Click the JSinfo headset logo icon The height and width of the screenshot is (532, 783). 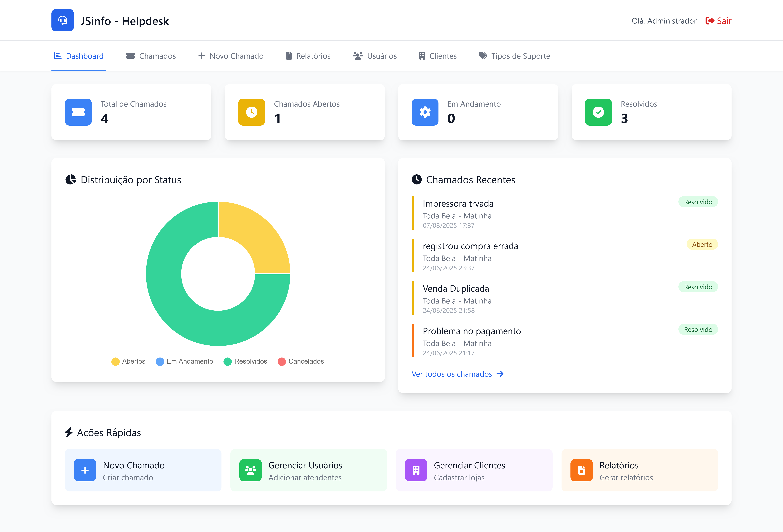tap(62, 20)
